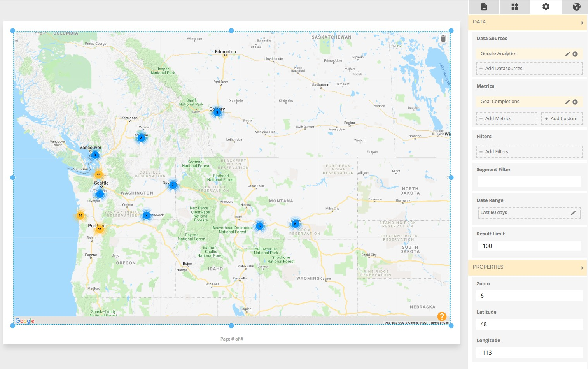
Task: Click the Regina city label
Action: (x=350, y=123)
